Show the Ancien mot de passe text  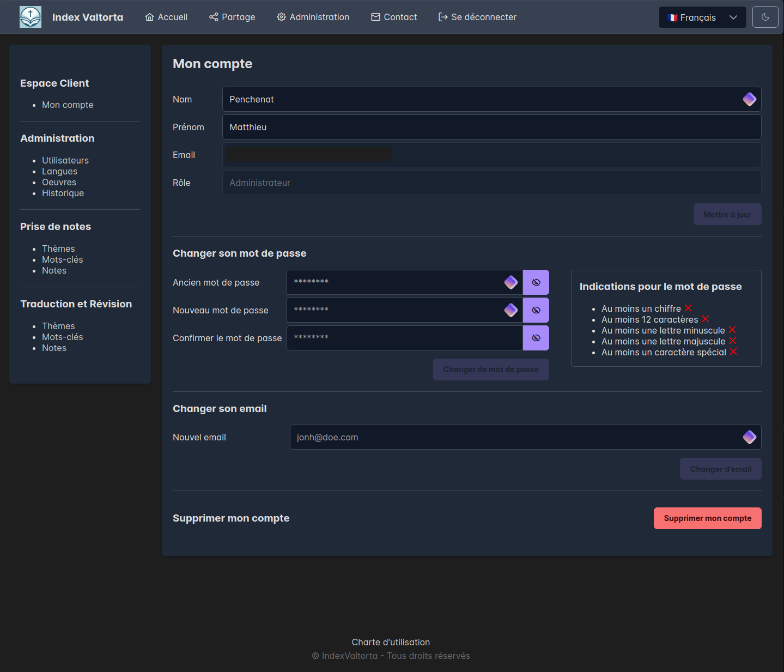pos(536,282)
